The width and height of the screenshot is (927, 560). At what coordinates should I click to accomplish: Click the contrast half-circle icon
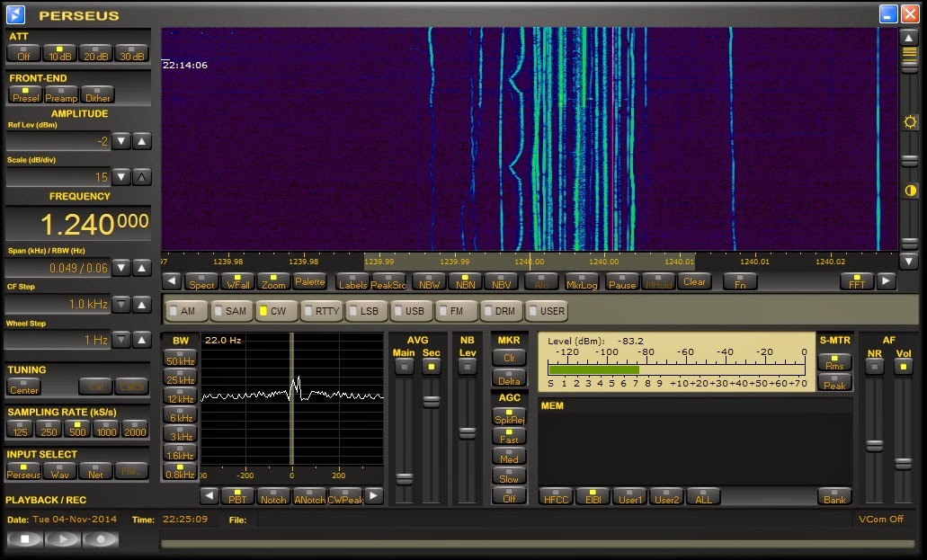(910, 191)
